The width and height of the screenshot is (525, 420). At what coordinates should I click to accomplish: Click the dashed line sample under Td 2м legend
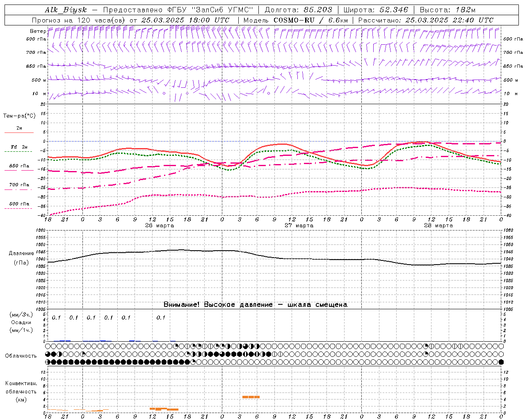18,152
